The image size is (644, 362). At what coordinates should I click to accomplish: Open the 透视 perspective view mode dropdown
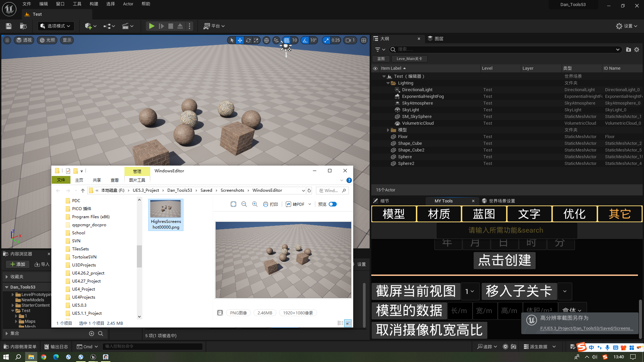coord(24,40)
